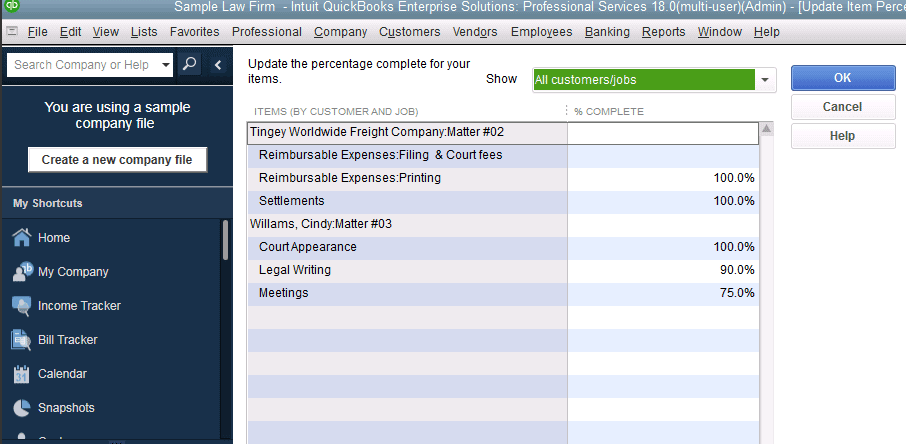Click the table scroll up arrow
Screen dimensions: 906x444
[x=767, y=129]
